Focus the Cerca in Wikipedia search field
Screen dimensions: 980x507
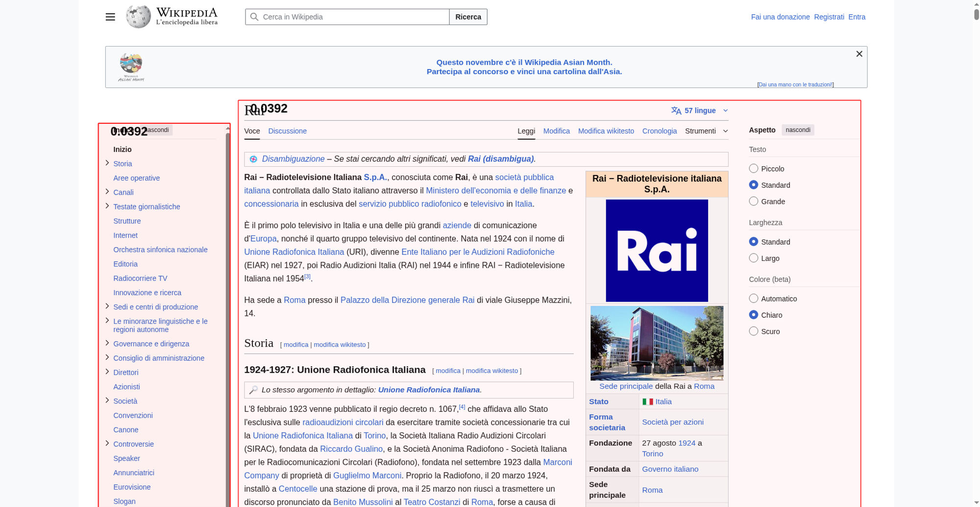[353, 17]
